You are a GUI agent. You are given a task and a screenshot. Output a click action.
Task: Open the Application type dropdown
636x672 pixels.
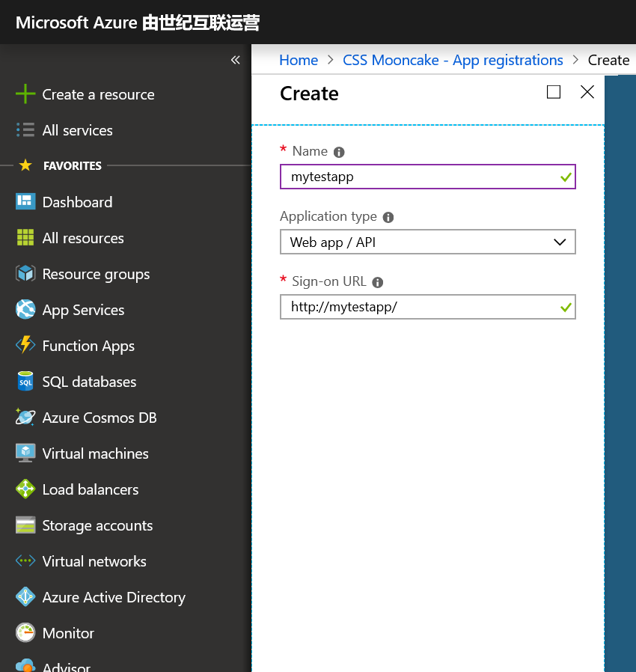tap(427, 242)
